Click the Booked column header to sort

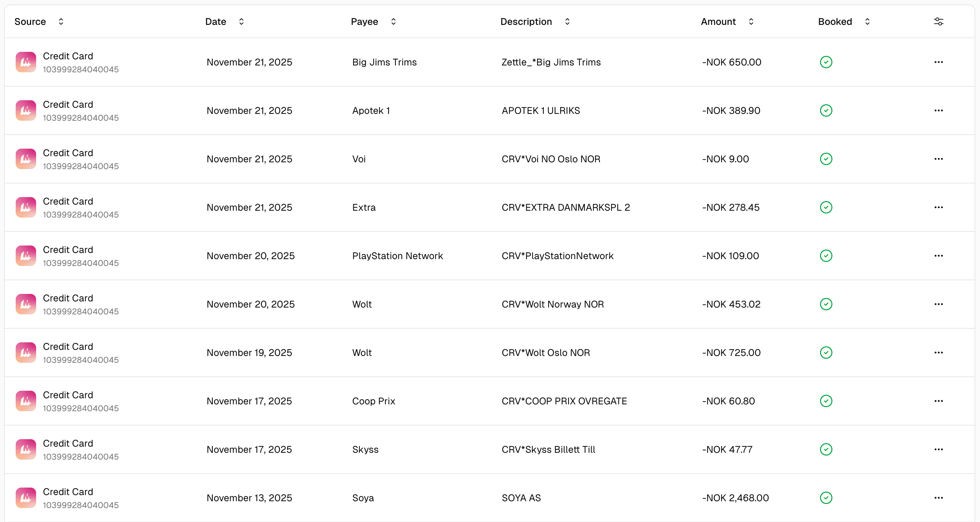pyautogui.click(x=835, y=22)
